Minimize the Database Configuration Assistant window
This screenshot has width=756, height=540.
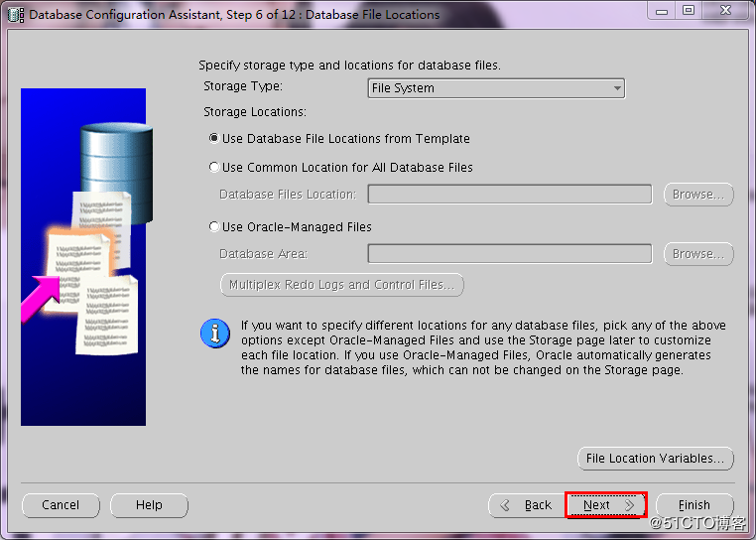(x=662, y=11)
